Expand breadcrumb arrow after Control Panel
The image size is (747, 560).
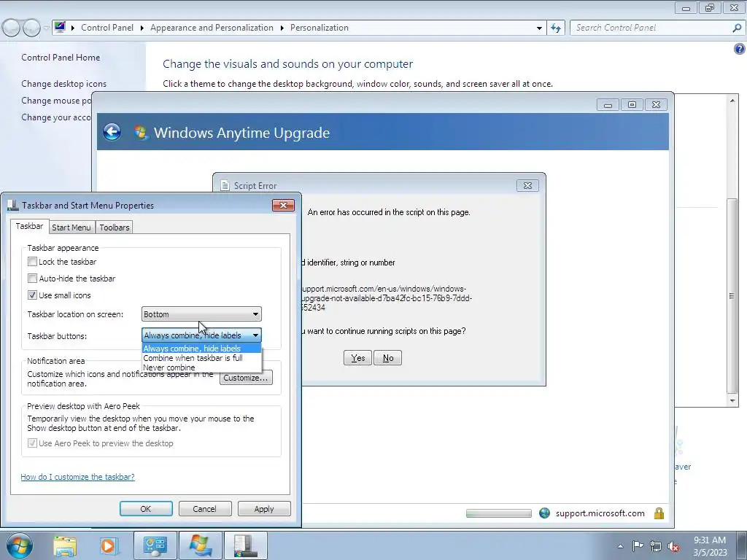tap(142, 28)
